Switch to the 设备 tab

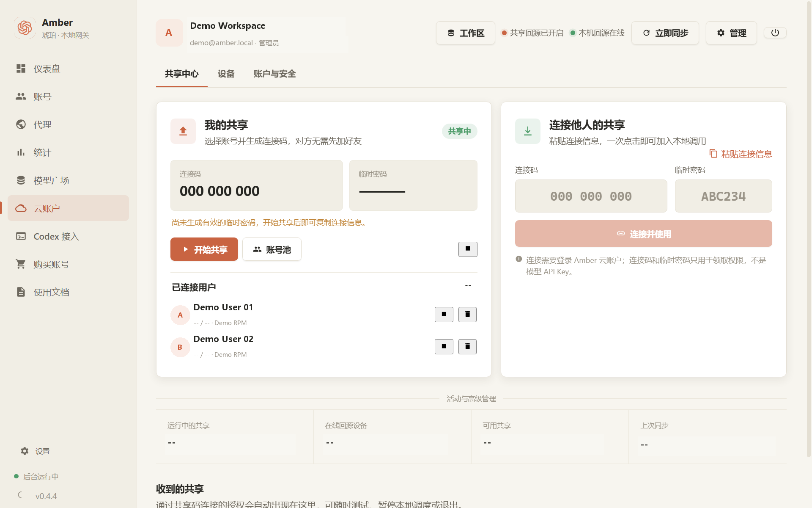click(x=226, y=74)
